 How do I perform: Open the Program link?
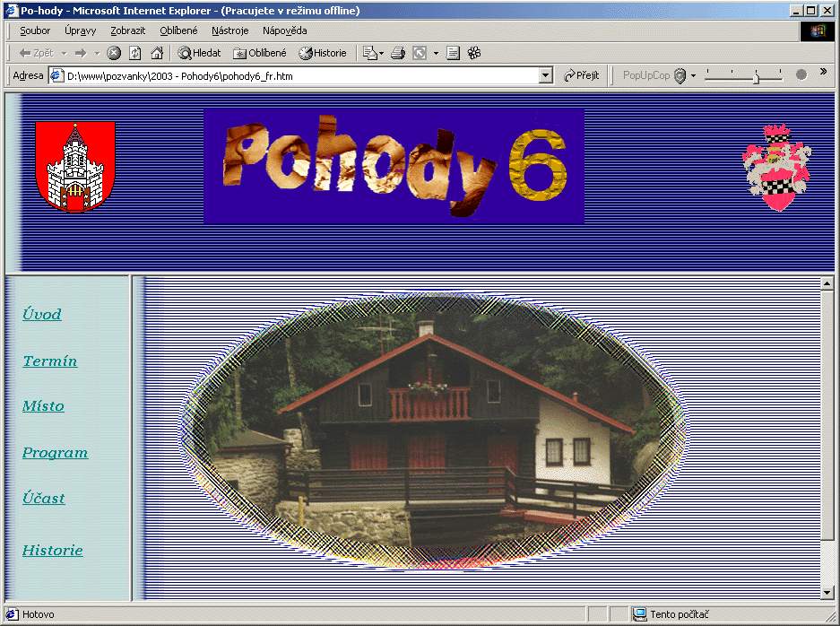55,453
